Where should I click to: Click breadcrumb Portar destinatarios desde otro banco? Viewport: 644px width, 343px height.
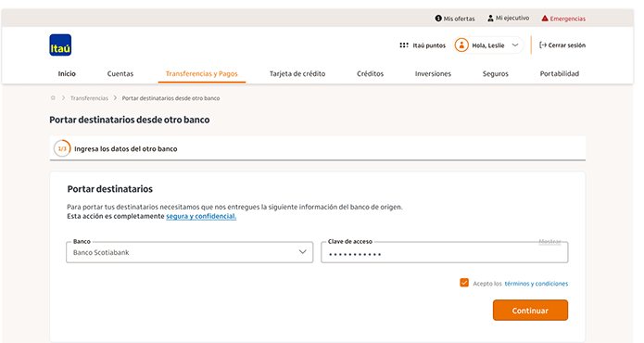pos(170,98)
